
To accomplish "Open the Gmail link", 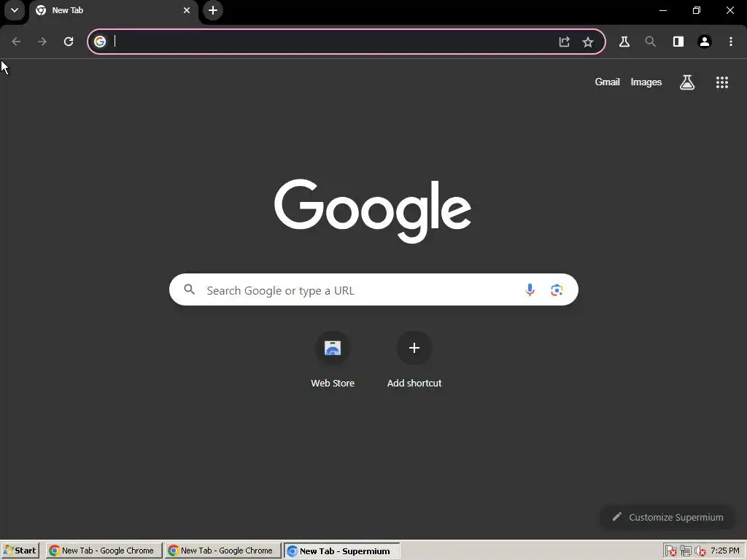I will pyautogui.click(x=607, y=82).
